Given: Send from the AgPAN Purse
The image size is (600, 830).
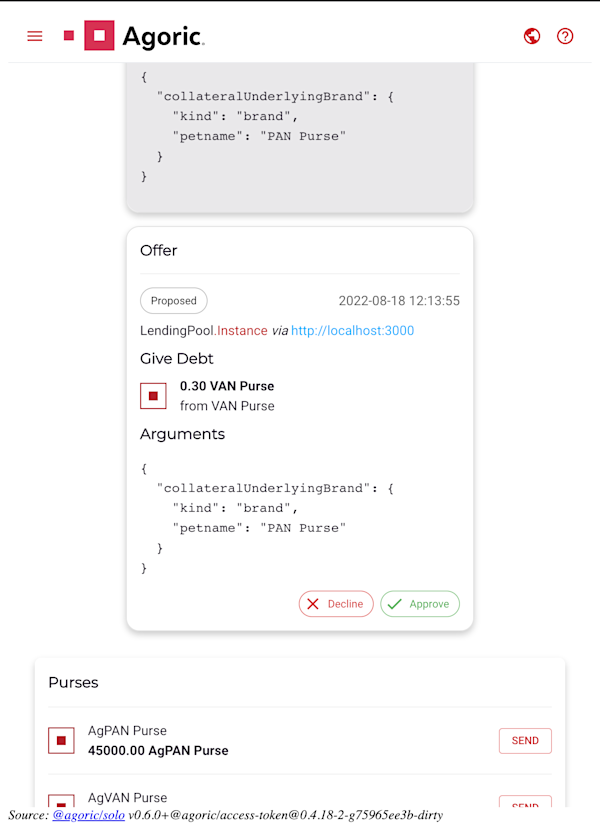Looking at the screenshot, I should (x=525, y=741).
